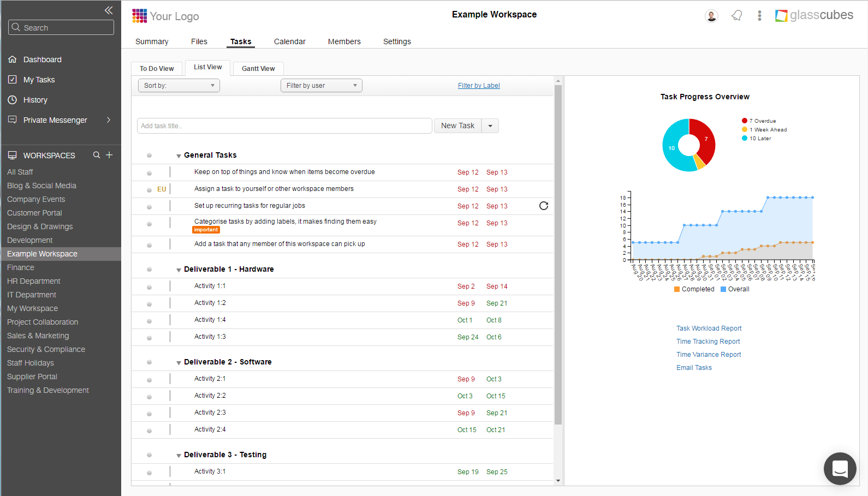Open the Files tab
This screenshot has width=868, height=496.
(x=199, y=41)
